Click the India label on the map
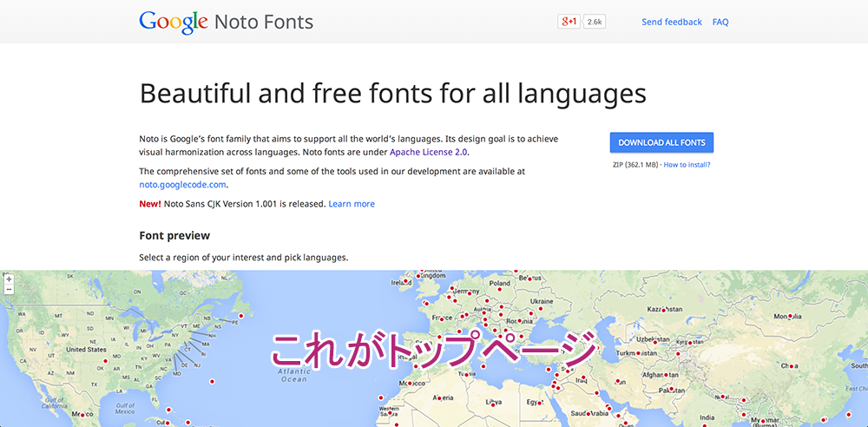 tap(707, 417)
